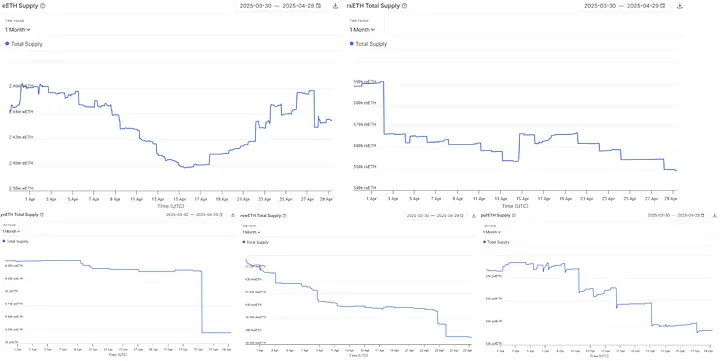Open info tooltip beside pufETH Supply title

513,215
